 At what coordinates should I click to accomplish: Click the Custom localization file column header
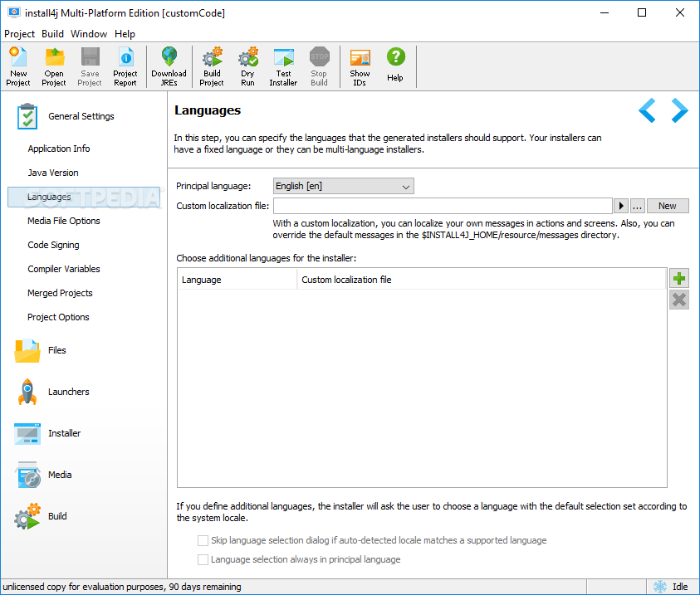click(482, 280)
